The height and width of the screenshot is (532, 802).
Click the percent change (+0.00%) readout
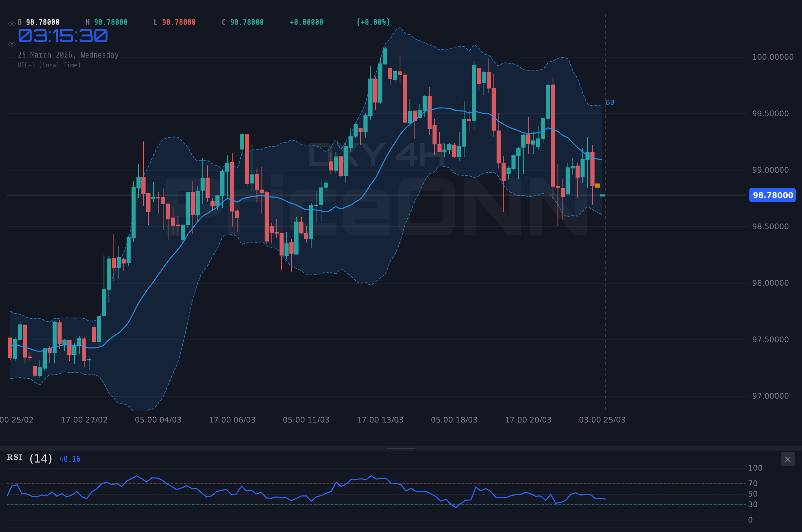click(x=373, y=22)
